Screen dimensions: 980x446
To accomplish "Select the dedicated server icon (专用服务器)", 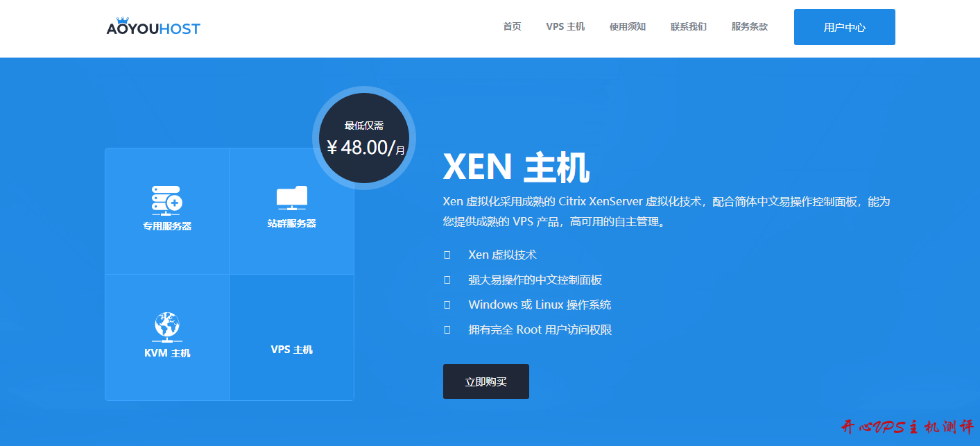I will pos(166,201).
